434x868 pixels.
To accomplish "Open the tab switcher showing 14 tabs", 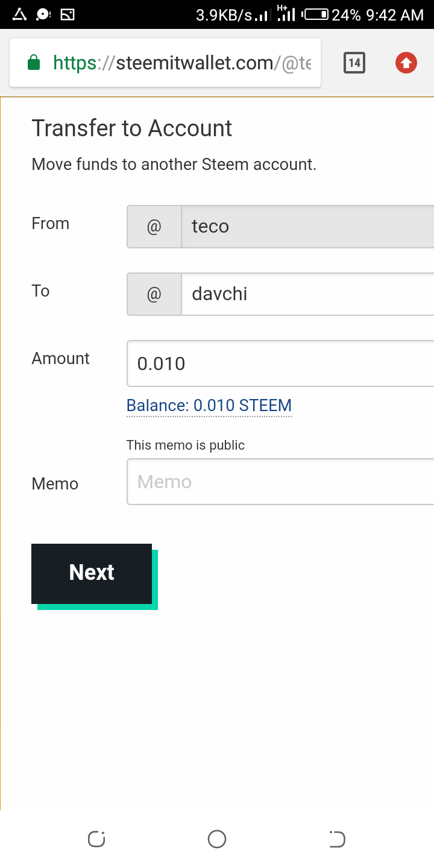I will click(354, 63).
